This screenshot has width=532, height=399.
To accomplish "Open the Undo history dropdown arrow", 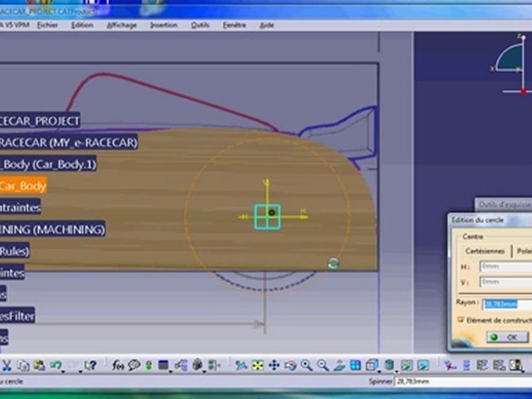I will pos(63,372).
